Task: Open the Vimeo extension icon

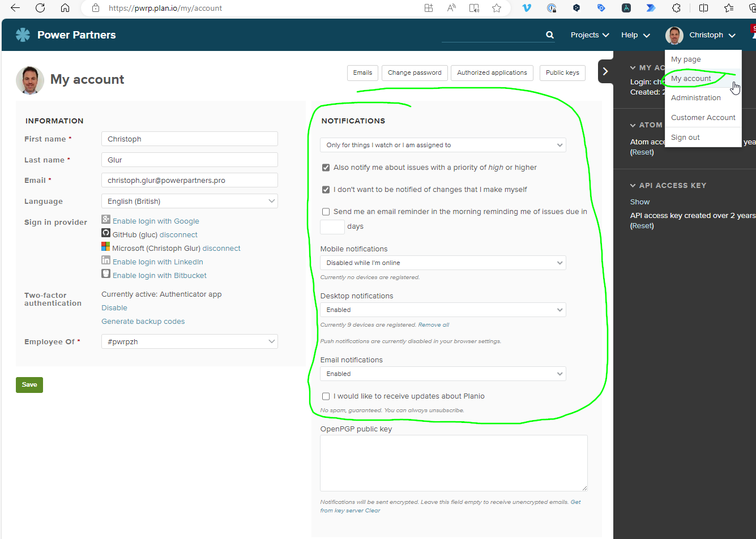Action: pos(527,8)
